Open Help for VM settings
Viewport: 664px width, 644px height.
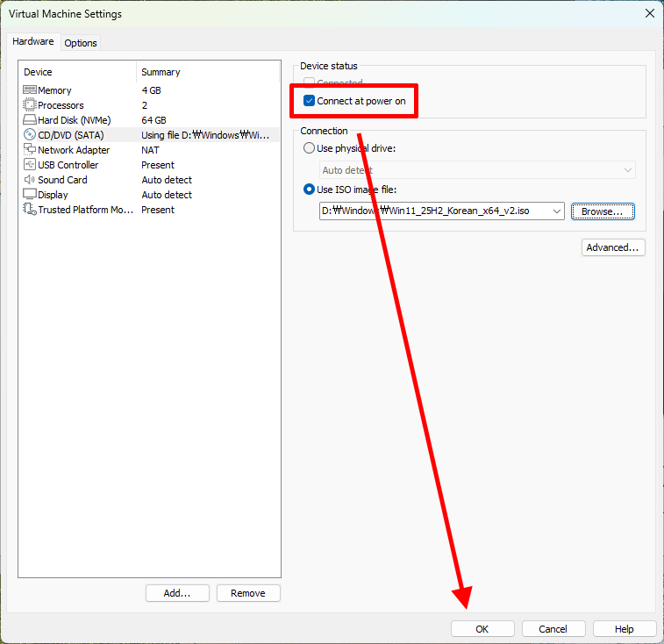[625, 629]
